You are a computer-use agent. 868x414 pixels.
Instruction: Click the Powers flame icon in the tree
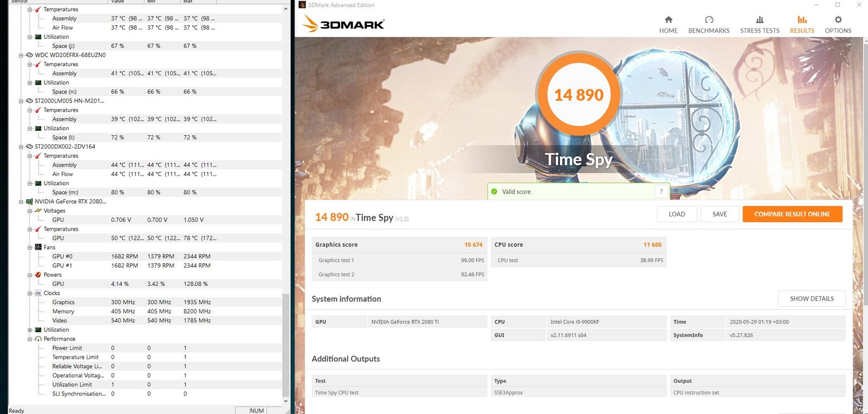(x=38, y=275)
